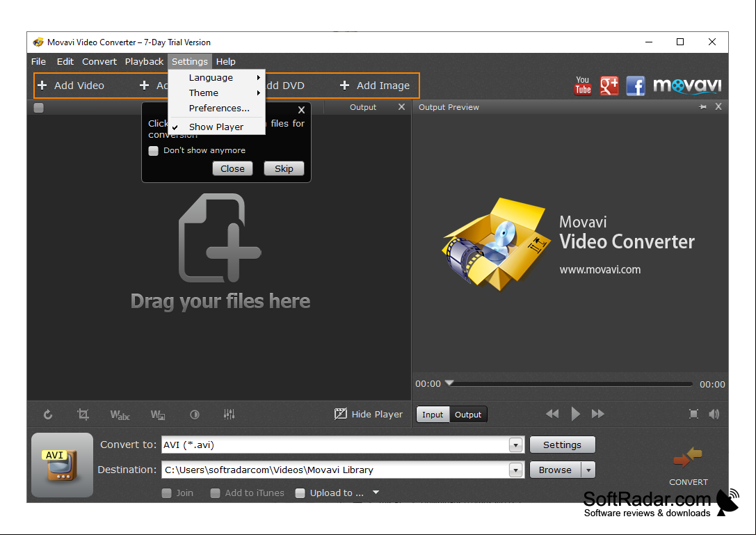
Task: Toggle Show Player in Settings menu
Action: coord(216,127)
